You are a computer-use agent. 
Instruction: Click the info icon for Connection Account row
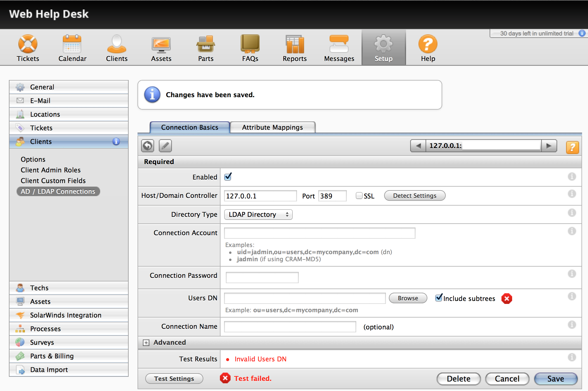click(572, 231)
